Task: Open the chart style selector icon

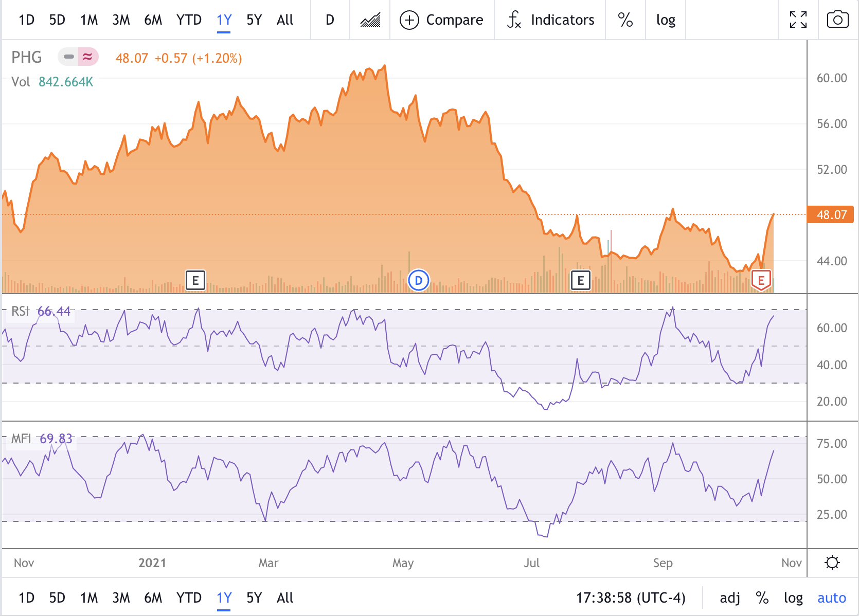Action: click(x=370, y=20)
